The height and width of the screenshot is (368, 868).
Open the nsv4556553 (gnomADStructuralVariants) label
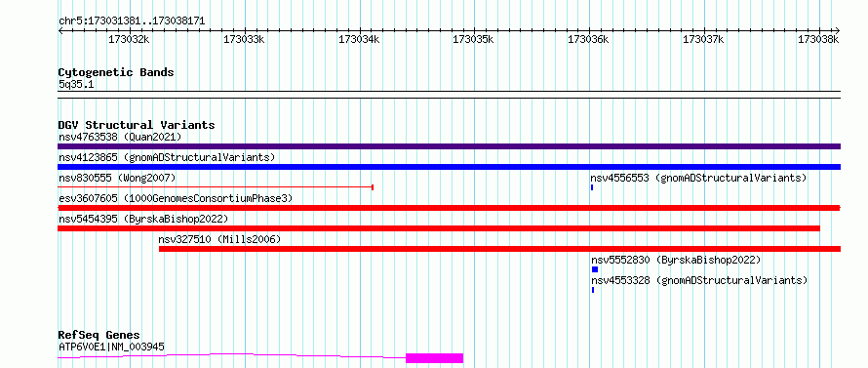point(698,178)
